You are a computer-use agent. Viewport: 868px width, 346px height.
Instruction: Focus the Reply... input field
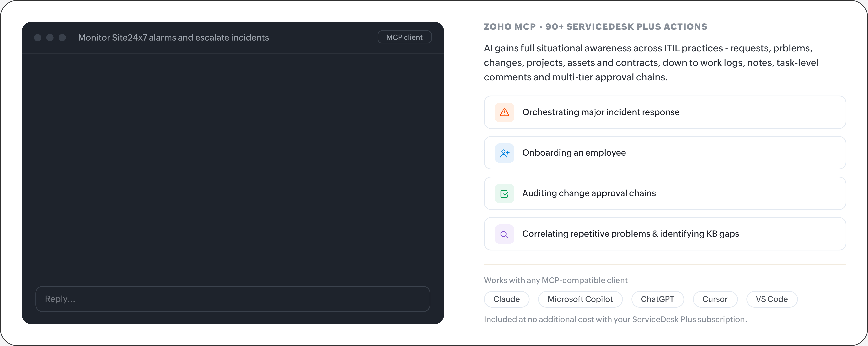(x=233, y=299)
